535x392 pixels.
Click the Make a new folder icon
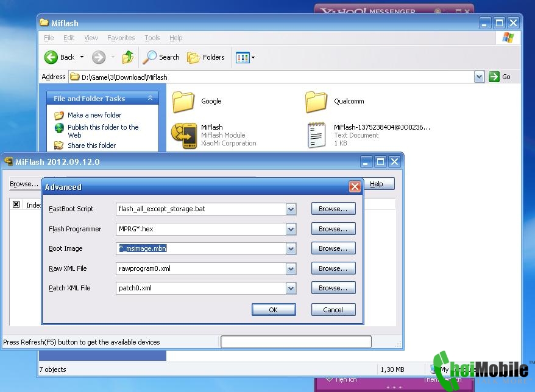pyautogui.click(x=59, y=115)
